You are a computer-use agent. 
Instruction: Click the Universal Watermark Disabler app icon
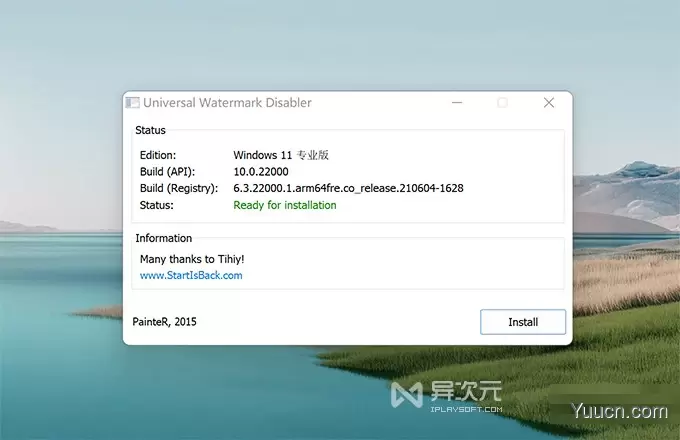click(x=132, y=103)
